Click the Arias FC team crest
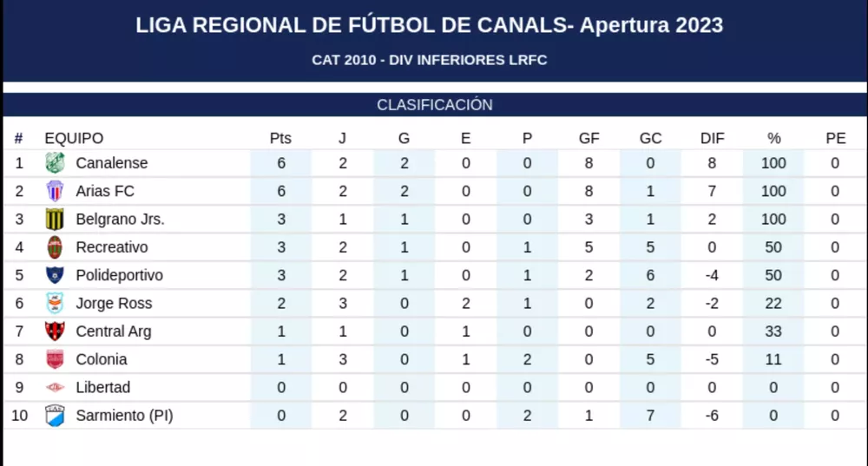Viewport: 868px width, 466px height. [x=55, y=191]
